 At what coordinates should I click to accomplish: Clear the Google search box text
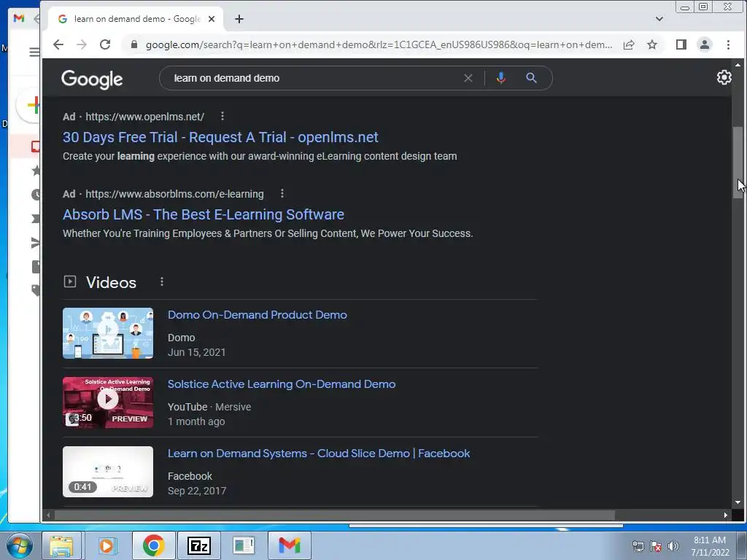pyautogui.click(x=468, y=78)
